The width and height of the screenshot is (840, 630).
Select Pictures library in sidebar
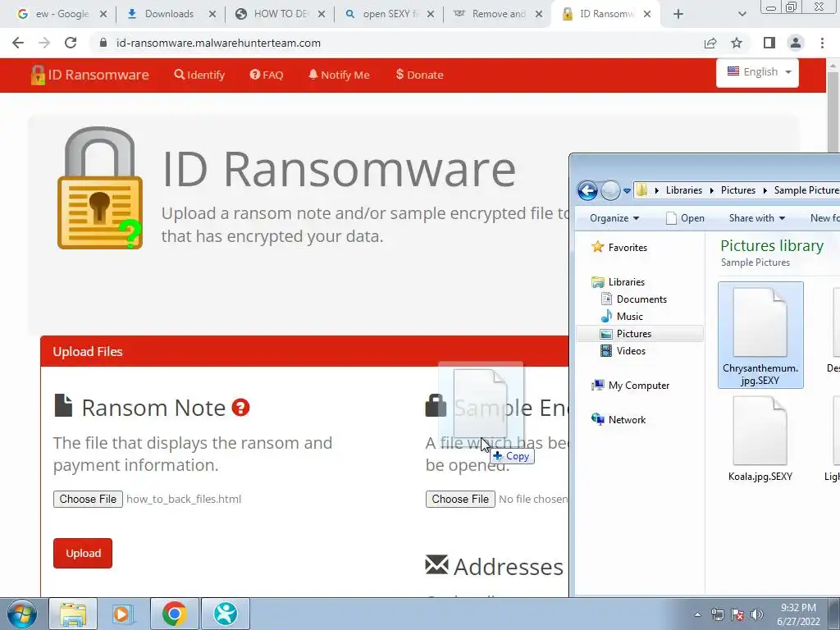[640, 333]
